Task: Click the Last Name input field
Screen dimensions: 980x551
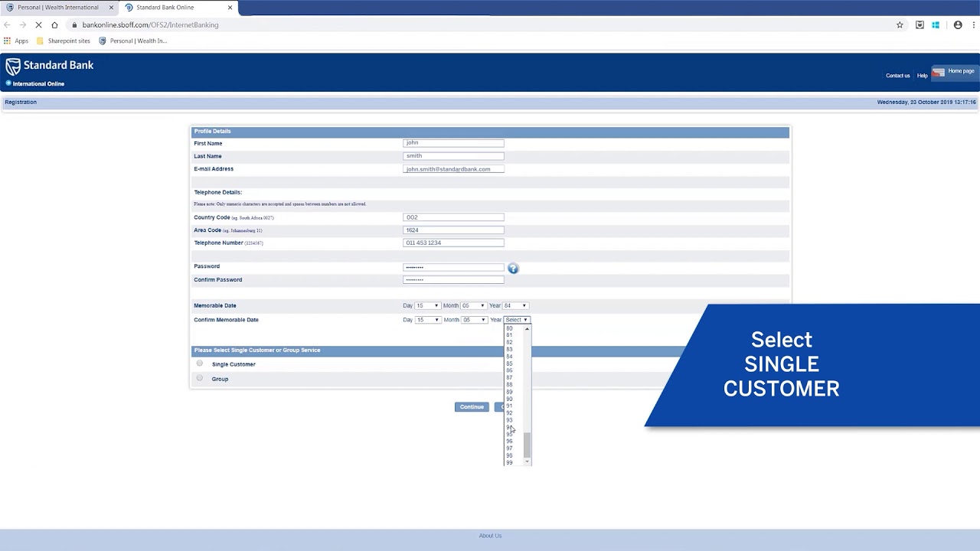Action: pos(453,156)
